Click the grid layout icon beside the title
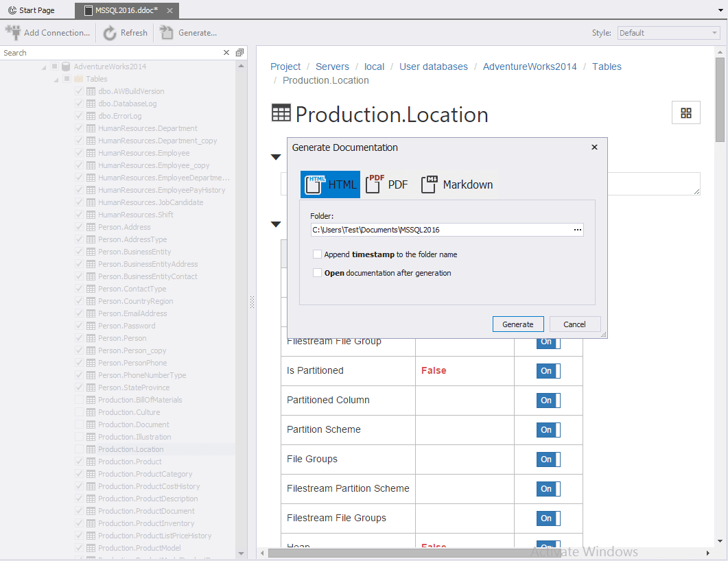Image resolution: width=728 pixels, height=561 pixels. [685, 113]
